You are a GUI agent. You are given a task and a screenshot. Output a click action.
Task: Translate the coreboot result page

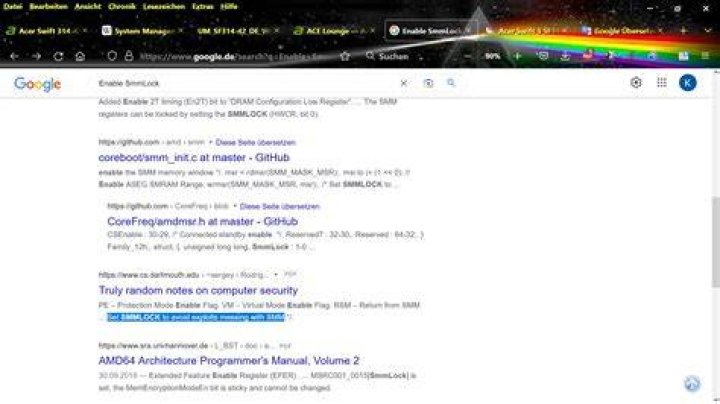click(x=255, y=142)
